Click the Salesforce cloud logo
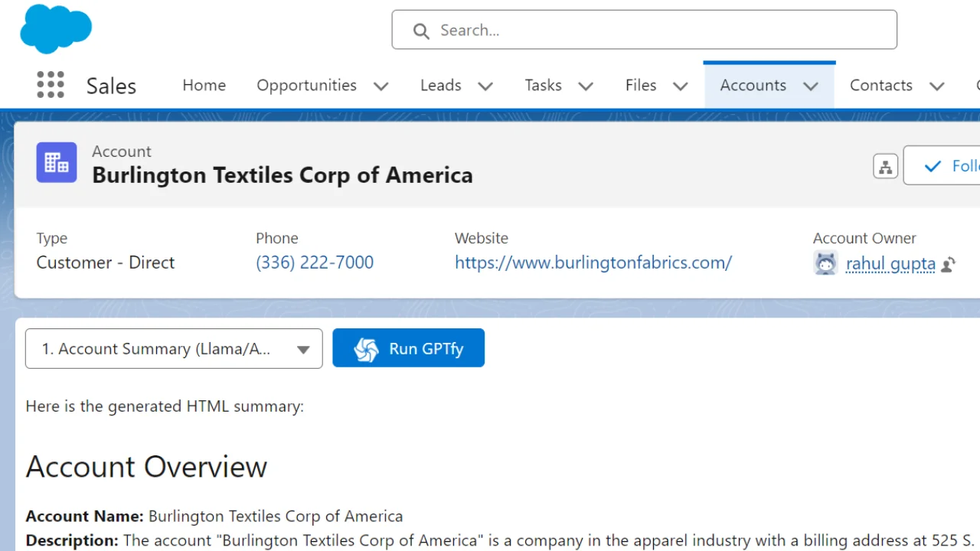 [x=56, y=28]
